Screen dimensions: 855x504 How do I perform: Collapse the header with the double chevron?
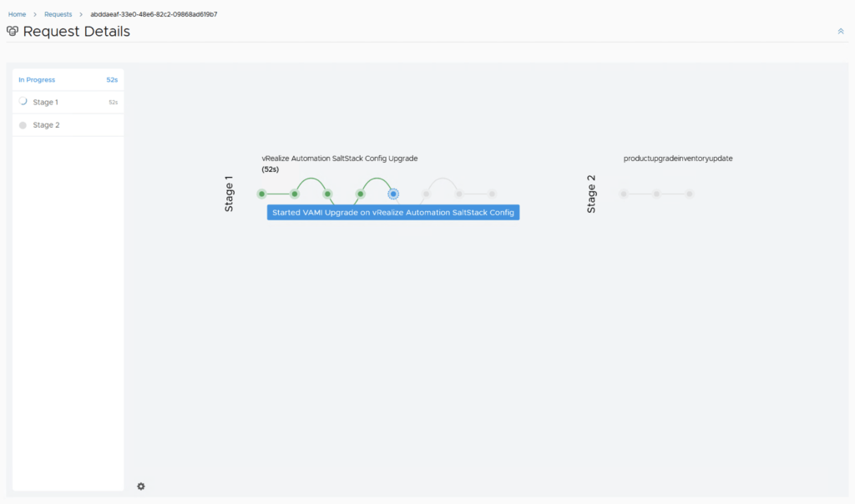(x=841, y=31)
